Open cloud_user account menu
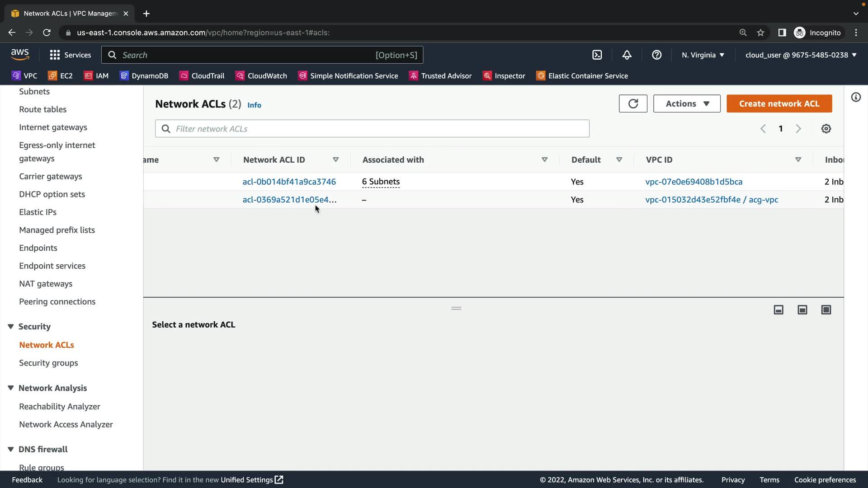Viewport: 868px width, 488px height. coord(801,55)
